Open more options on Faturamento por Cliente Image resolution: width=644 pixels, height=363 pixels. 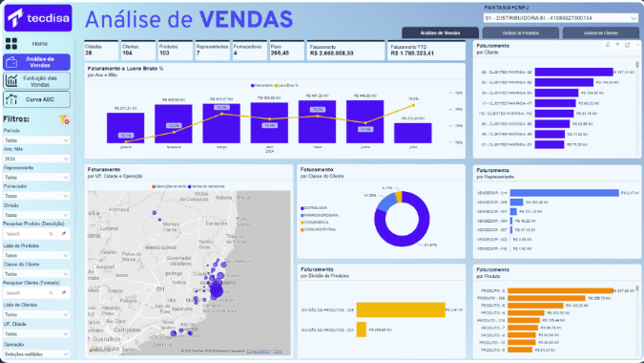[x=636, y=45]
